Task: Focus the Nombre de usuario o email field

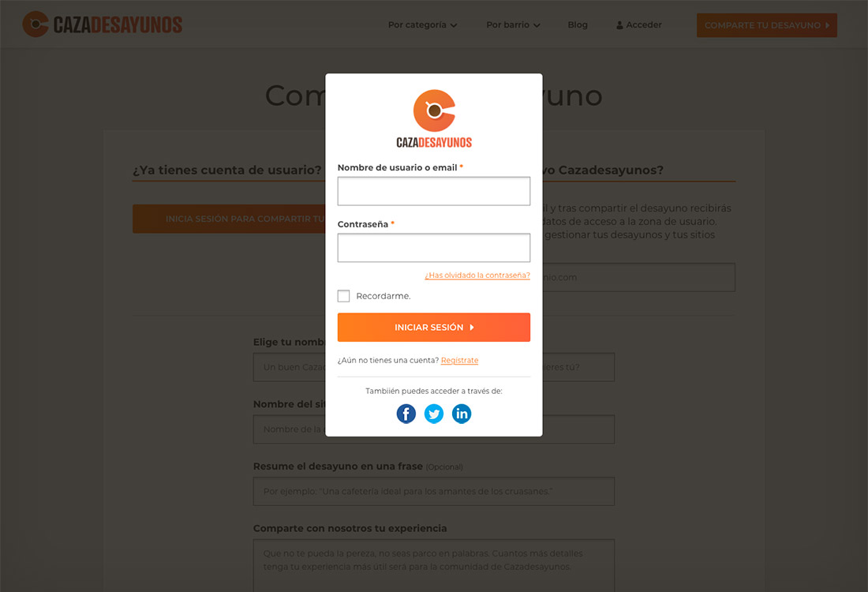Action: click(x=434, y=191)
